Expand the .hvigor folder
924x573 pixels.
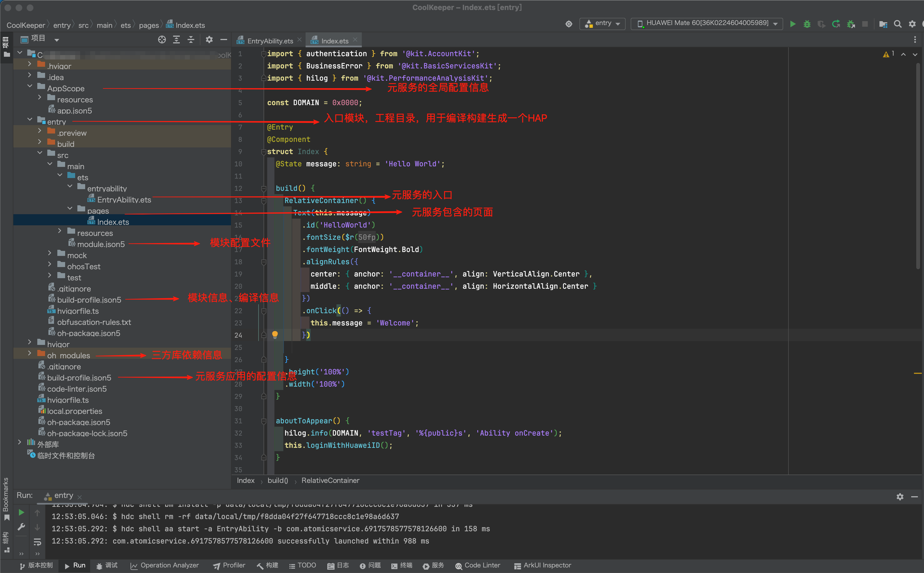(30, 64)
